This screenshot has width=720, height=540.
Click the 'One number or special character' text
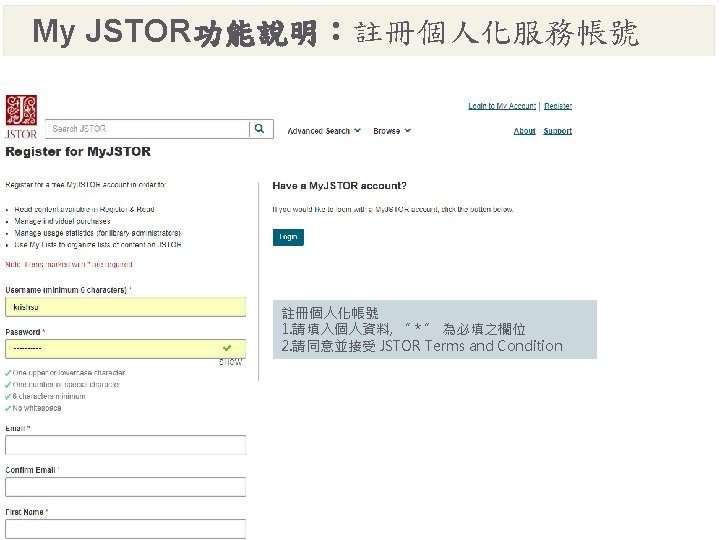point(66,384)
